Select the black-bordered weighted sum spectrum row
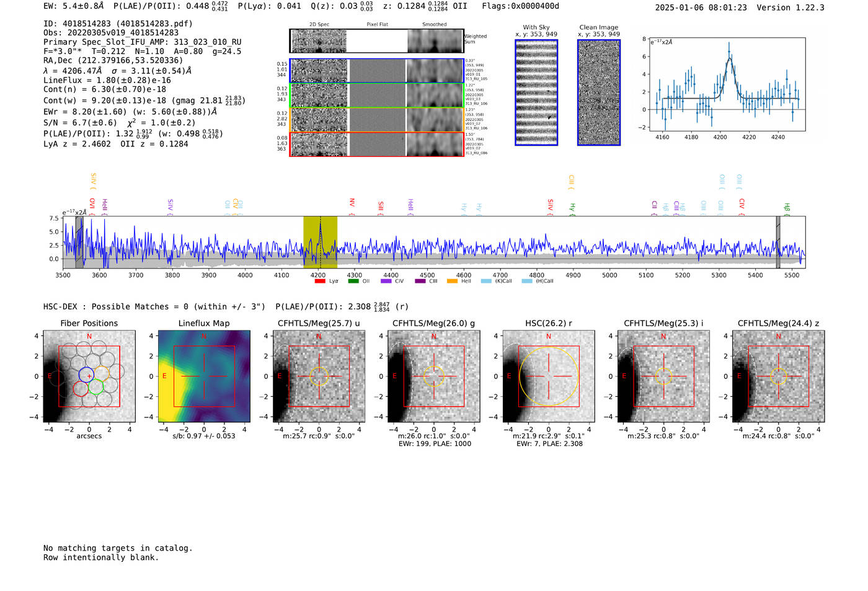This screenshot has height=591, width=868. point(377,41)
